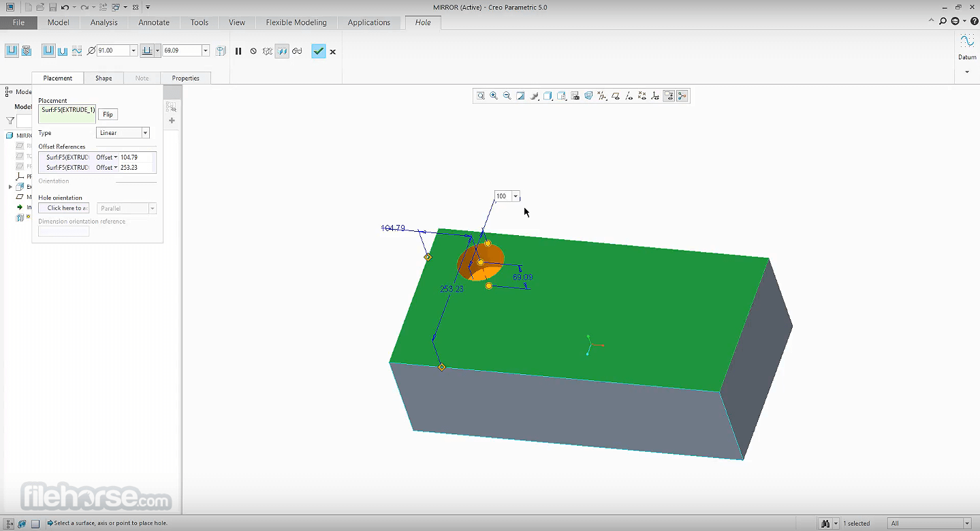Open Offset dropdown for 104.79 reference
This screenshot has width=980, height=531.
116,157
